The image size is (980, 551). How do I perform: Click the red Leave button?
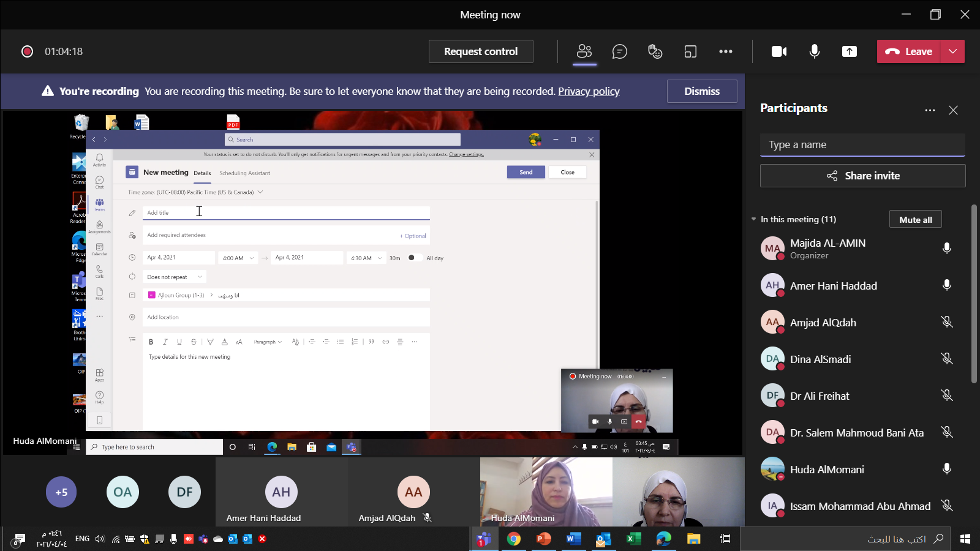point(910,51)
